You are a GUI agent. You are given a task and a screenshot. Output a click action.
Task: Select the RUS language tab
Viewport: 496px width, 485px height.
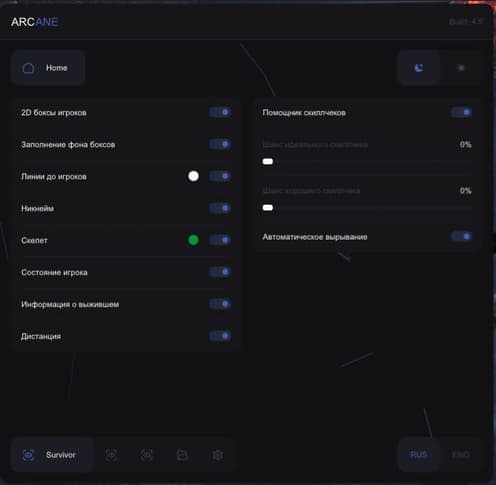tap(419, 455)
